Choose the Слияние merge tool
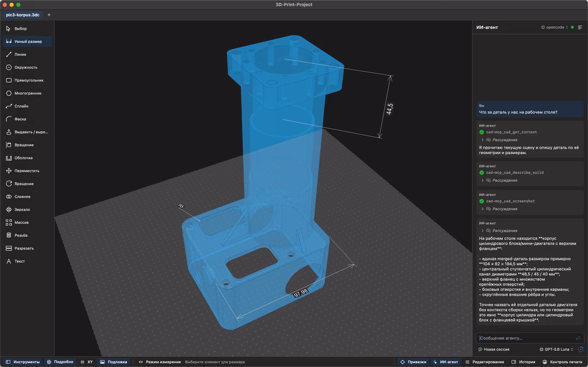This screenshot has height=367, width=588. [27, 197]
